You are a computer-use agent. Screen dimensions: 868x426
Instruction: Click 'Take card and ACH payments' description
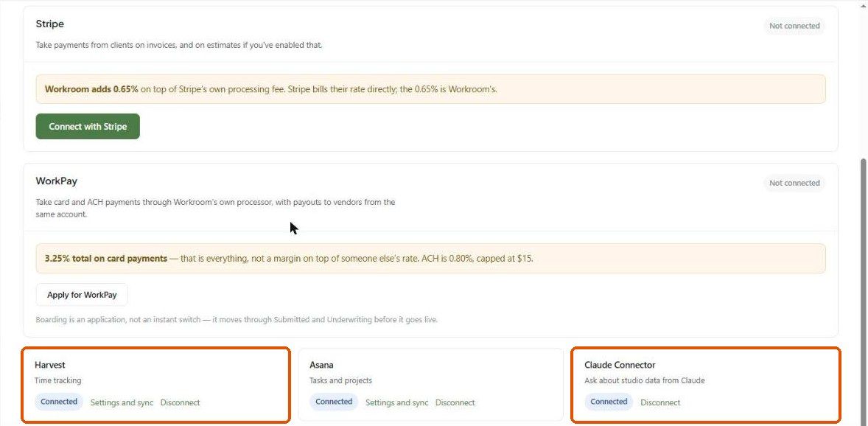point(216,209)
